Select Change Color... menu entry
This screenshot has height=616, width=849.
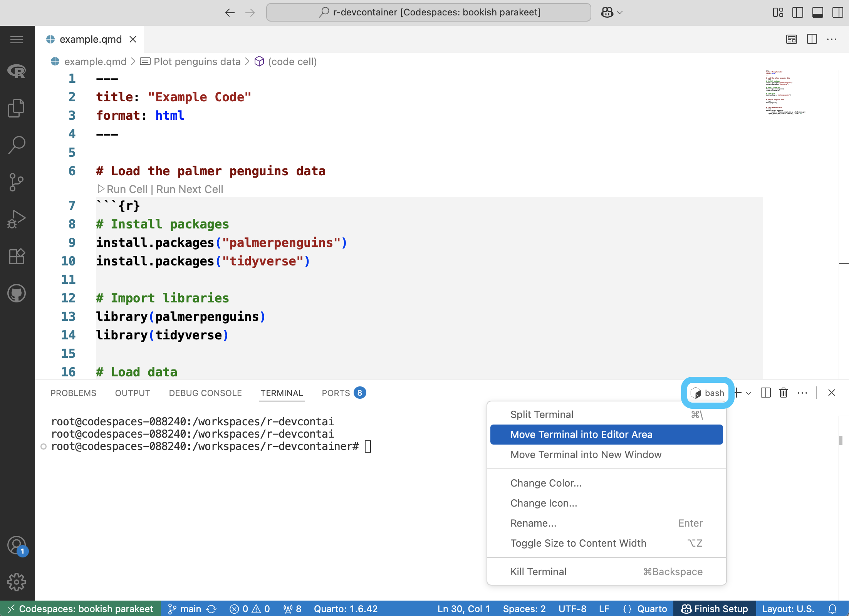tap(606, 483)
